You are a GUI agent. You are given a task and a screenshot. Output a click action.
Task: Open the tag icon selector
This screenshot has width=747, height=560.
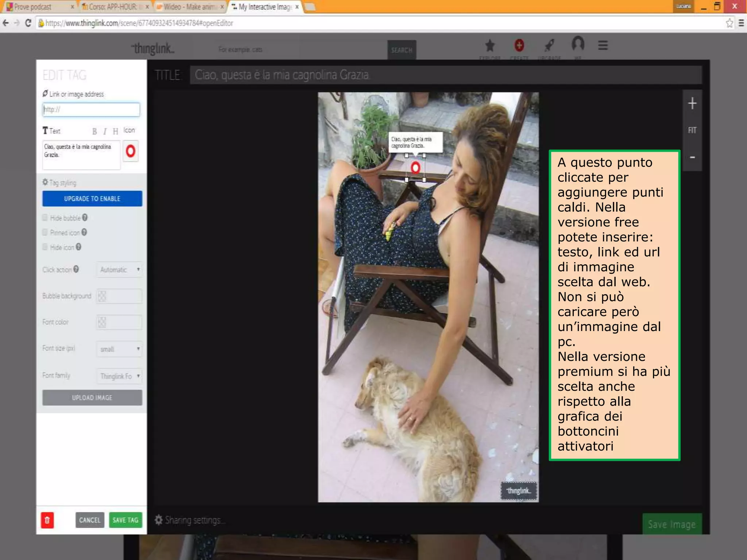tap(130, 151)
